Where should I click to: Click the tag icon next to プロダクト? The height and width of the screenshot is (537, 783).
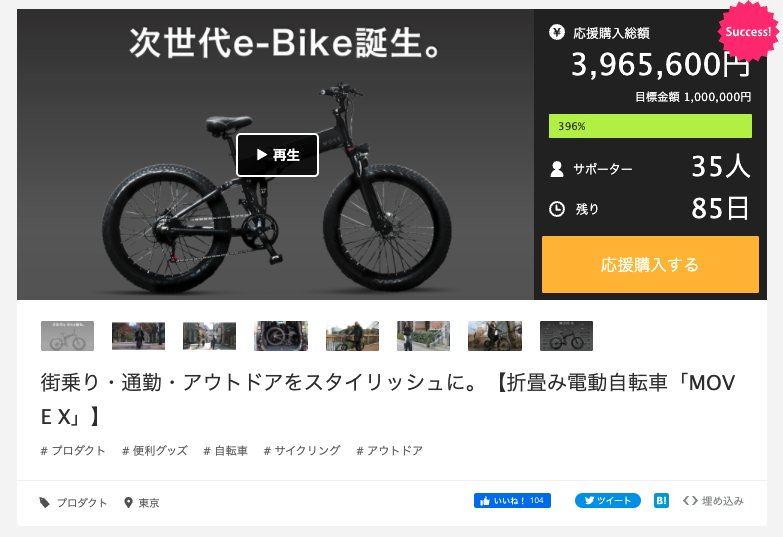(x=45, y=503)
